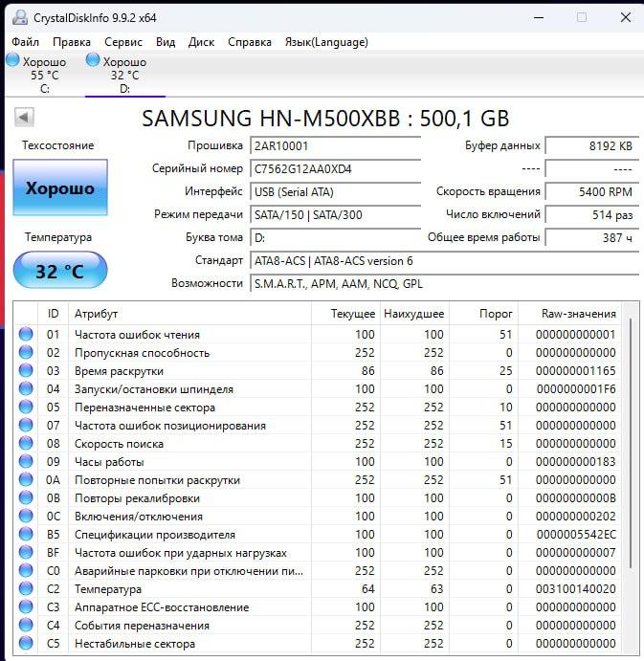644x661 pixels.
Task: Click status icon for attribute C5
Action: coord(26,643)
